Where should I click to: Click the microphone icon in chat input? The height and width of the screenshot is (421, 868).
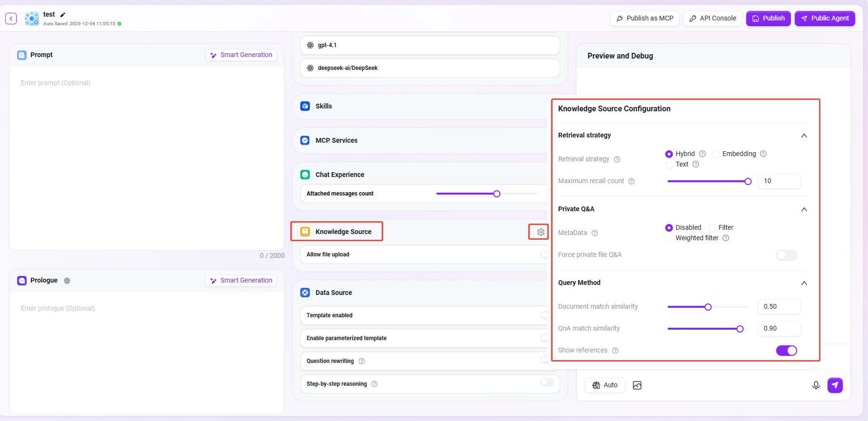[816, 385]
